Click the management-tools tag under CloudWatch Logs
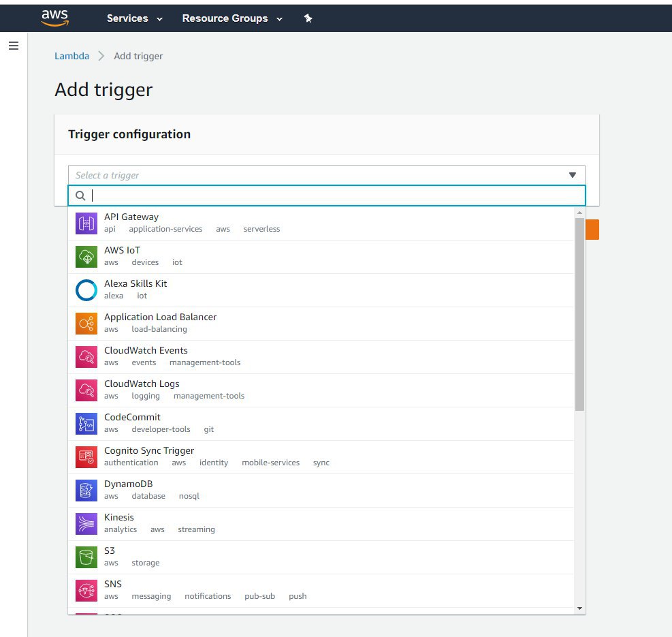This screenshot has height=637, width=672. tap(209, 396)
